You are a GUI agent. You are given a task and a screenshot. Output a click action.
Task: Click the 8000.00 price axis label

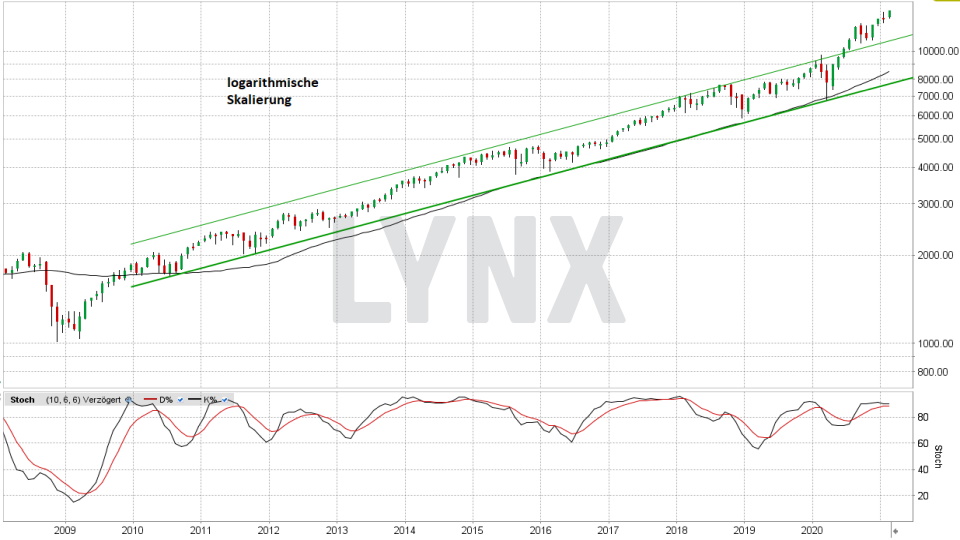pyautogui.click(x=935, y=80)
